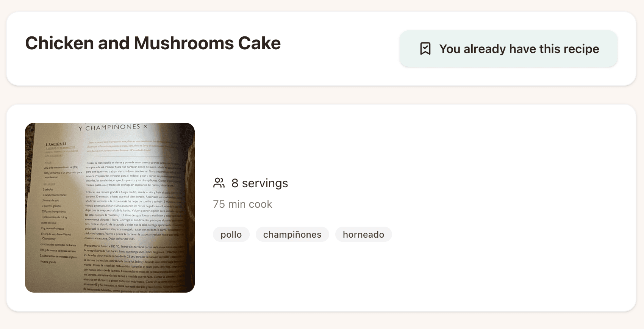Open the recipe book photo thumbnail
The image size is (644, 329).
click(110, 208)
